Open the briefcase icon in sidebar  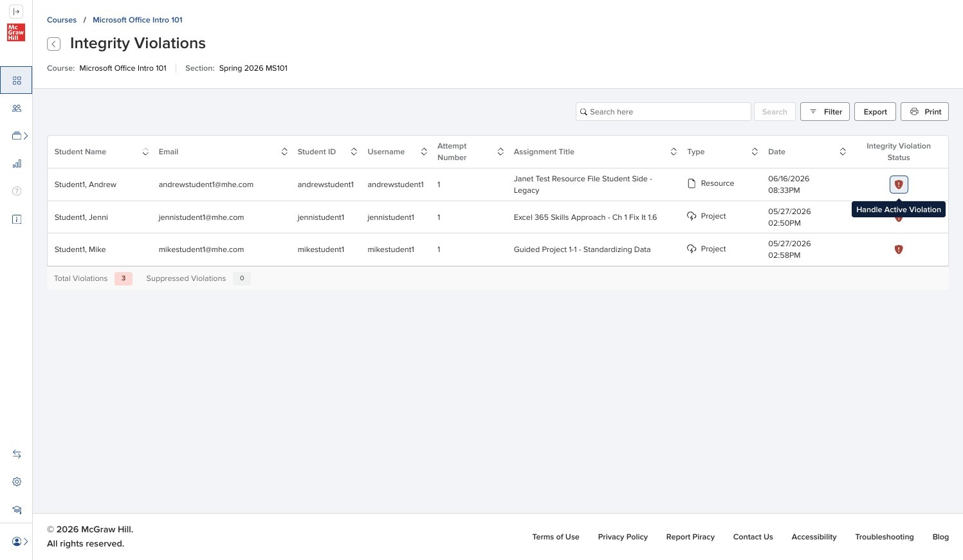click(17, 136)
